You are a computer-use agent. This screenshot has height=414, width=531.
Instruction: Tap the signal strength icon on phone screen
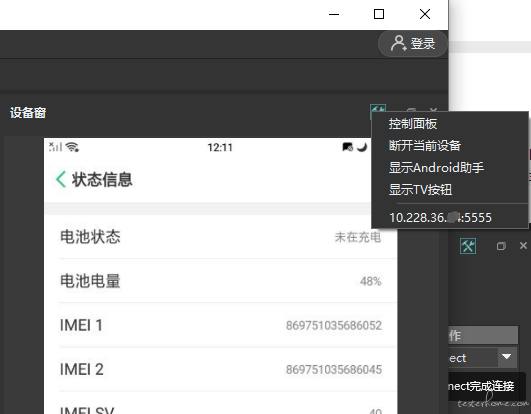coord(56,147)
